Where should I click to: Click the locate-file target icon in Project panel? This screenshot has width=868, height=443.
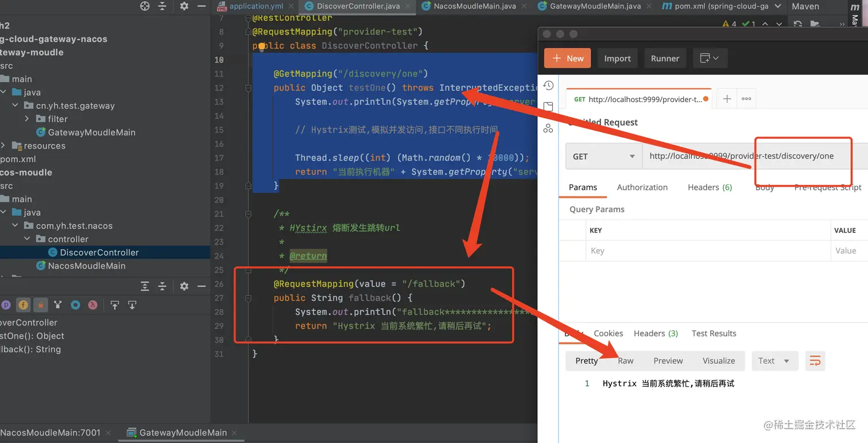(x=145, y=6)
